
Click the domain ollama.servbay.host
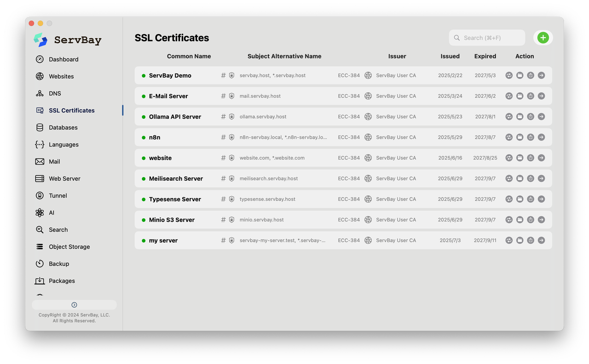tap(263, 117)
